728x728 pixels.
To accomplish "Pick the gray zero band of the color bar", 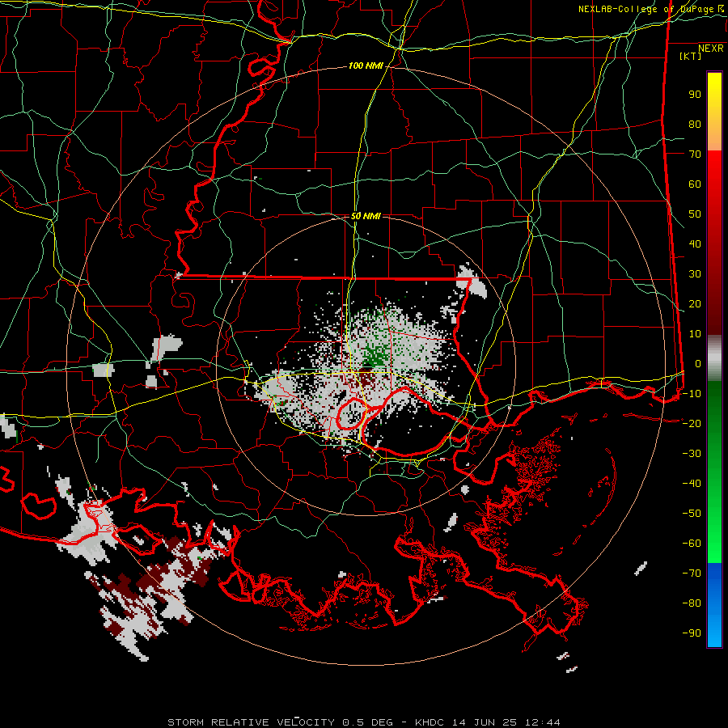I will pyautogui.click(x=714, y=358).
